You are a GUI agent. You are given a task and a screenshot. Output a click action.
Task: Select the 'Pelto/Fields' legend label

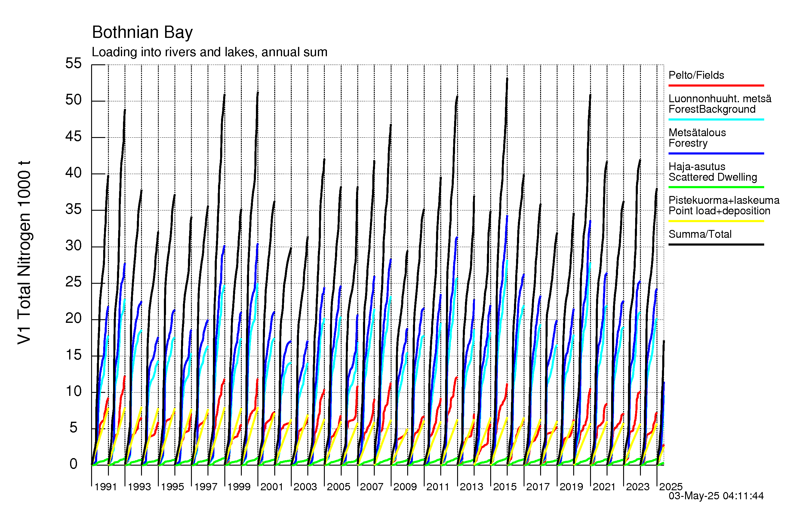click(696, 75)
